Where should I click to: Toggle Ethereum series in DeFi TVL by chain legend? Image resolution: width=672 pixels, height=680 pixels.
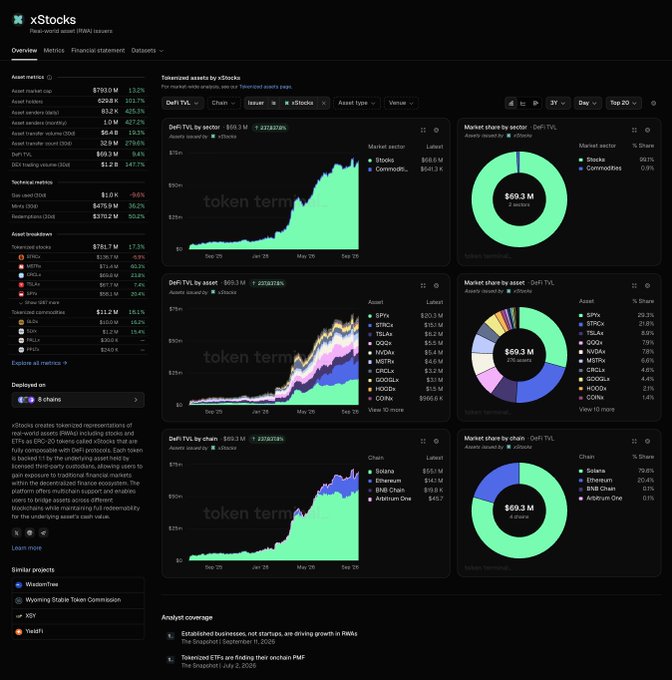pos(385,481)
